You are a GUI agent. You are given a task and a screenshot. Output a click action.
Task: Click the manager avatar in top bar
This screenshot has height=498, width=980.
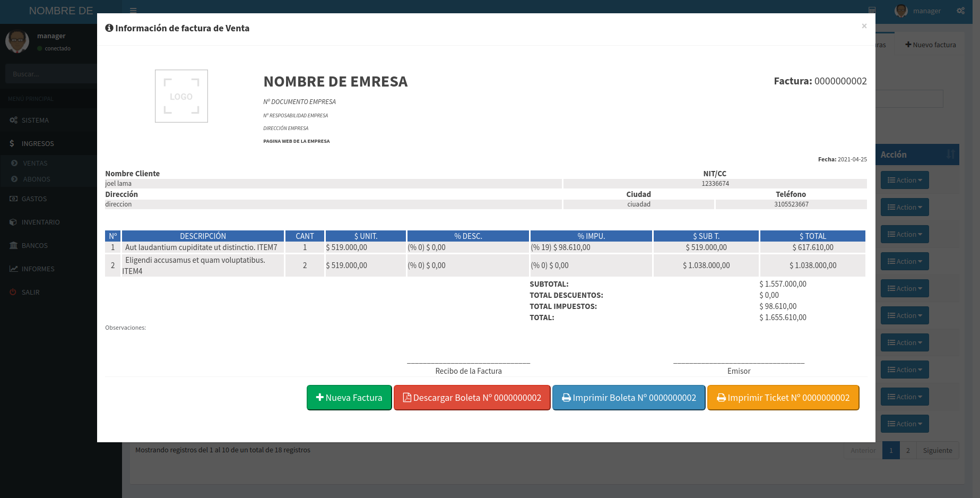[x=901, y=11]
